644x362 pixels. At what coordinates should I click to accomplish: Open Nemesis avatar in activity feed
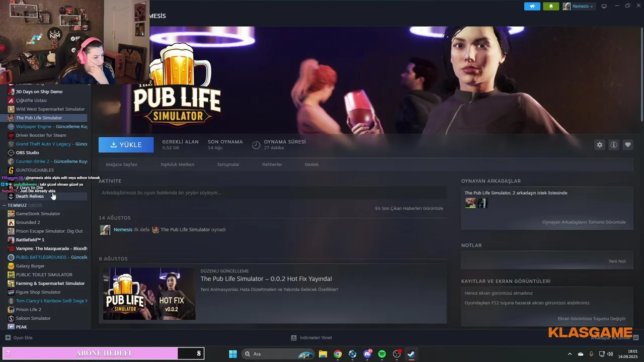click(105, 230)
